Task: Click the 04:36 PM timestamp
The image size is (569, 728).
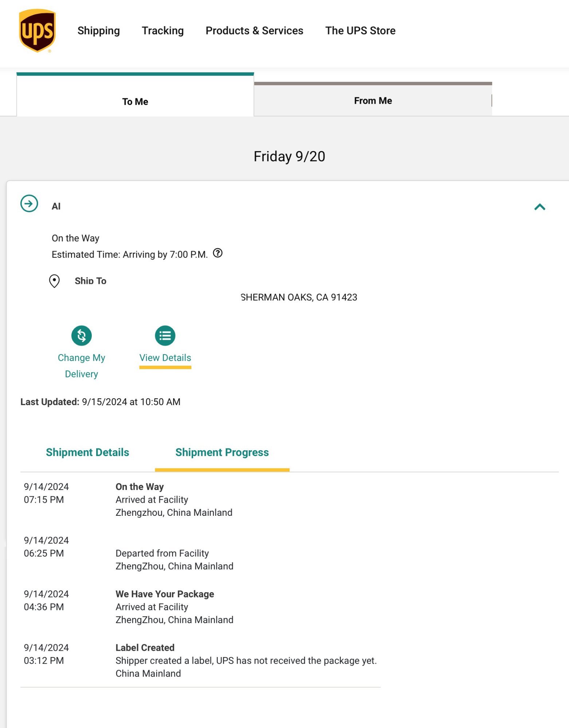Action: pyautogui.click(x=44, y=607)
